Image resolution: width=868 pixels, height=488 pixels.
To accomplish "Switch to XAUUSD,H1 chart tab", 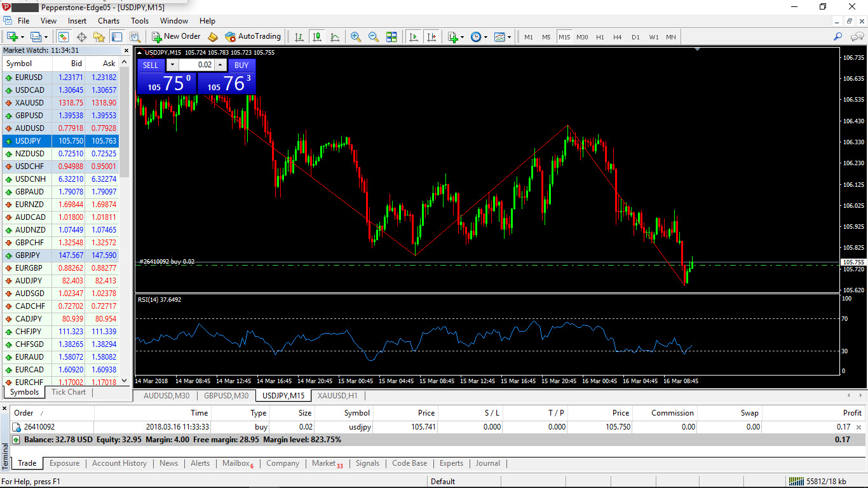I will point(337,396).
